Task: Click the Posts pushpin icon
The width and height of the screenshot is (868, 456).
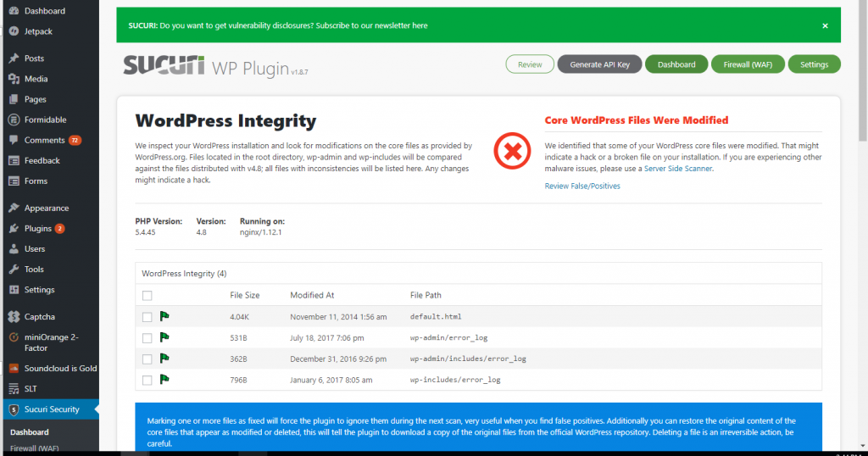Action: pos(14,58)
